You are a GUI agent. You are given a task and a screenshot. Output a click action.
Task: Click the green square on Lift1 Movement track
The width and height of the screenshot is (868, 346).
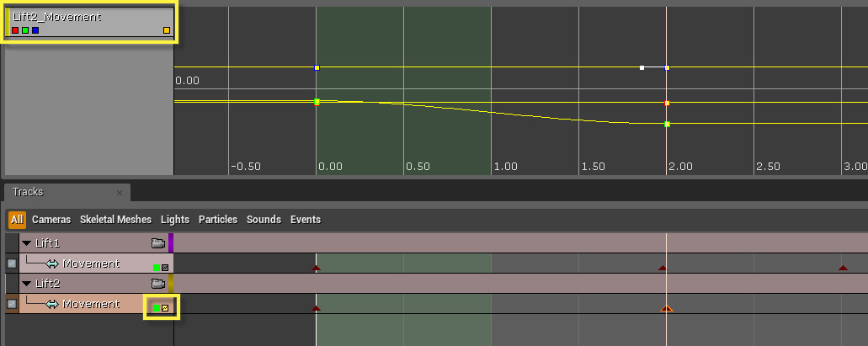coord(157,268)
